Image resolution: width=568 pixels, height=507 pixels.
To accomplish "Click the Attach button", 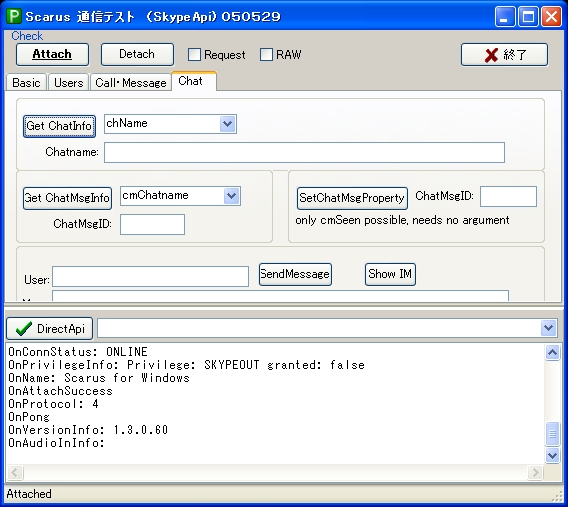I will point(52,54).
